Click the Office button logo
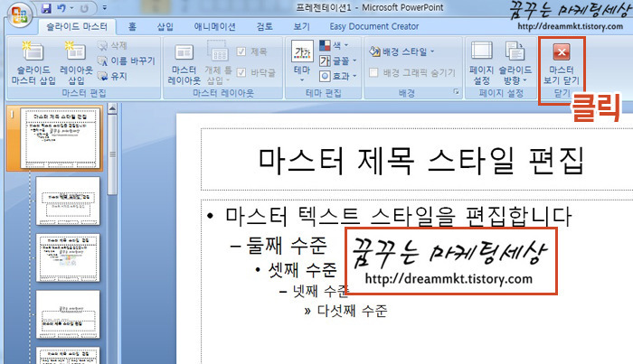633x364 pixels. click(19, 15)
